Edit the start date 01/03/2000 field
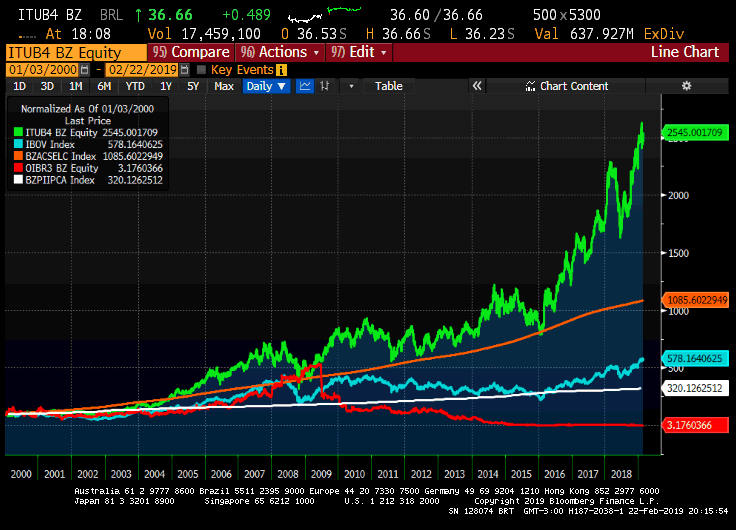 click(x=43, y=70)
